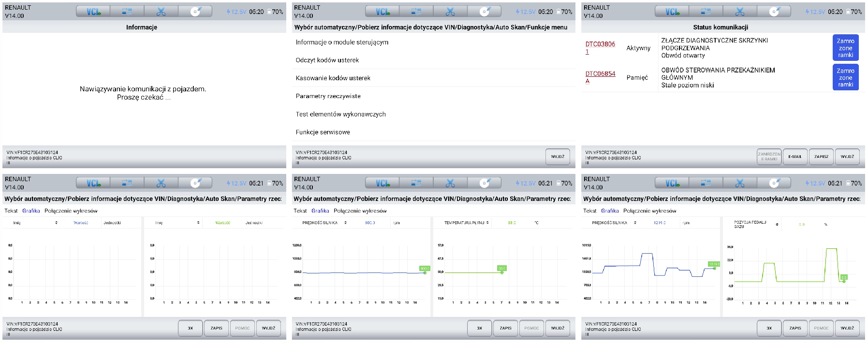Tap VCL icon on POZYCJA PEDAŁU GAZU screen
Image resolution: width=868 pixels, height=343 pixels.
672,183
